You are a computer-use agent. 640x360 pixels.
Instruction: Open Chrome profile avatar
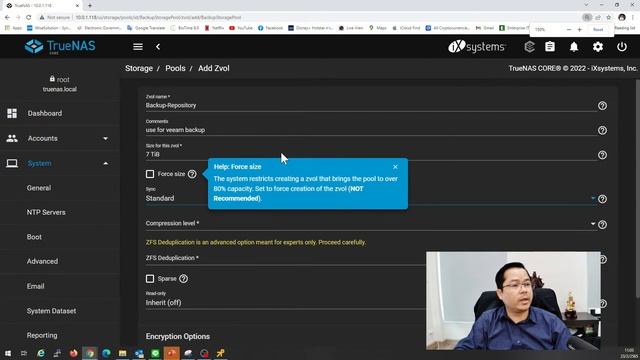click(x=622, y=18)
